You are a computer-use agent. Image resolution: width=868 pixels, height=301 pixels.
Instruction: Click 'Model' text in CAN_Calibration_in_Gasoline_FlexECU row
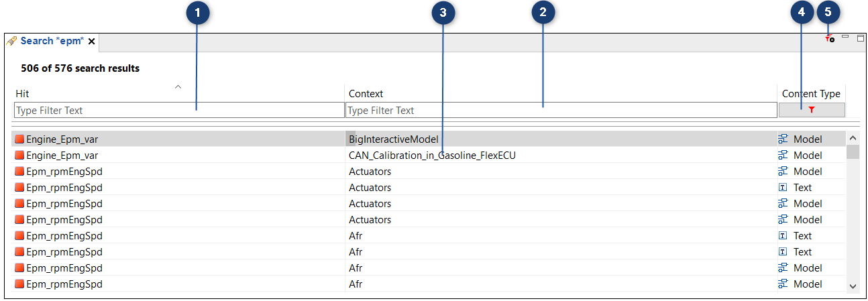808,156
